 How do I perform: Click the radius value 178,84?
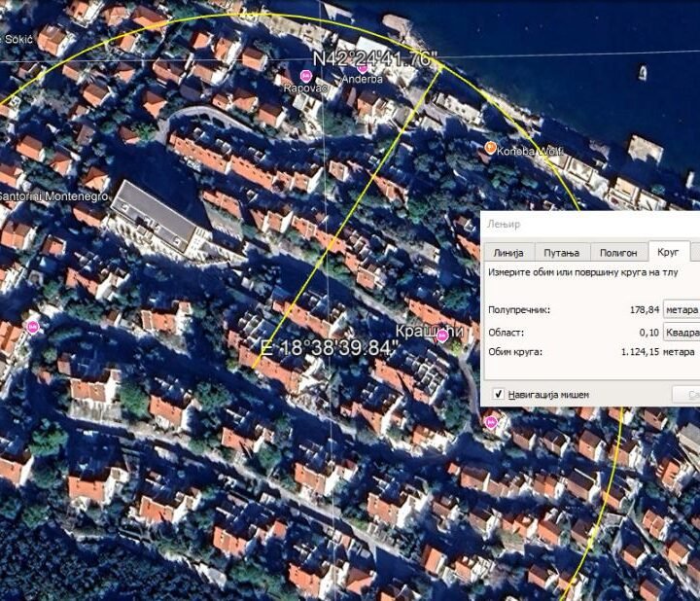pos(645,309)
